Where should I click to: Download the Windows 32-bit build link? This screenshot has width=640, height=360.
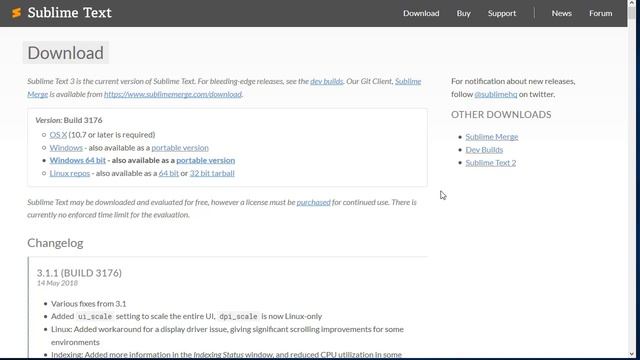66,147
